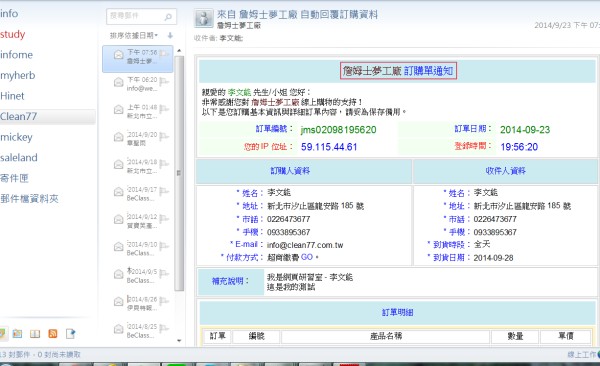600x366 pixels.
Task: Open the 排序依據日期 sort dropdown
Action: pos(134,36)
